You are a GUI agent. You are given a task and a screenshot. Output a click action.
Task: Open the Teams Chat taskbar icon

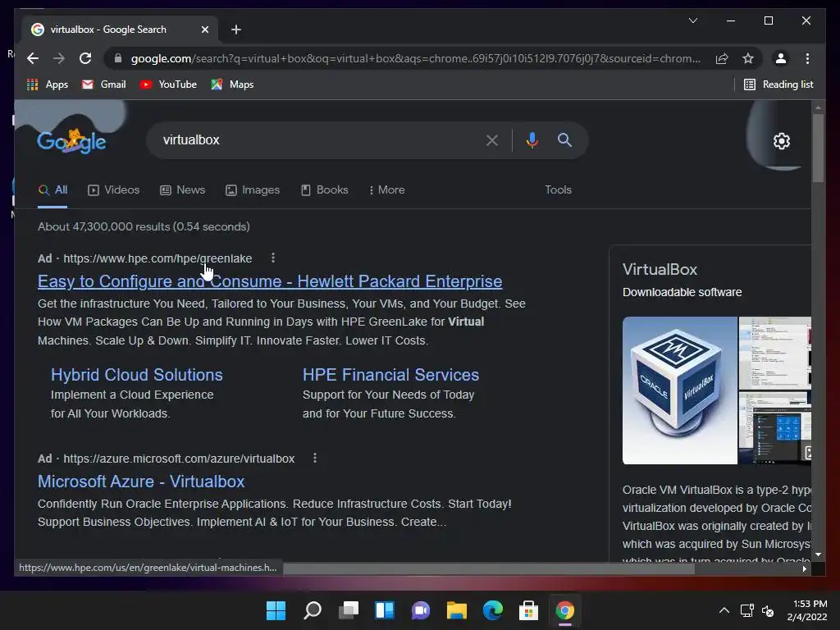[x=421, y=610]
